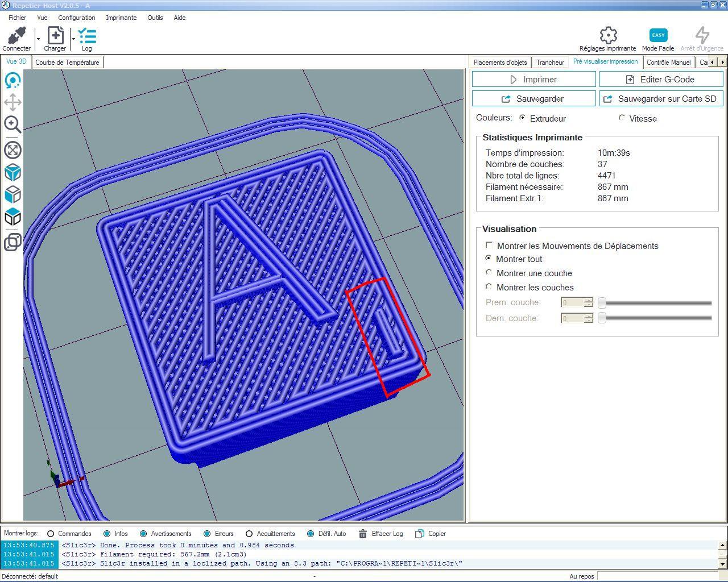Switch to isometric cube view icon
The image size is (728, 582).
(x=13, y=173)
